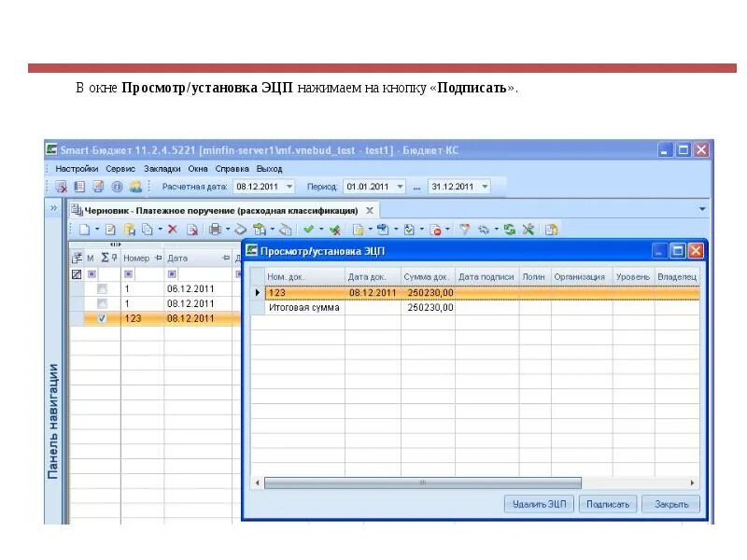The height and width of the screenshot is (560, 747).
Task: Click the Удалить ЭЦП button
Action: coord(539,504)
